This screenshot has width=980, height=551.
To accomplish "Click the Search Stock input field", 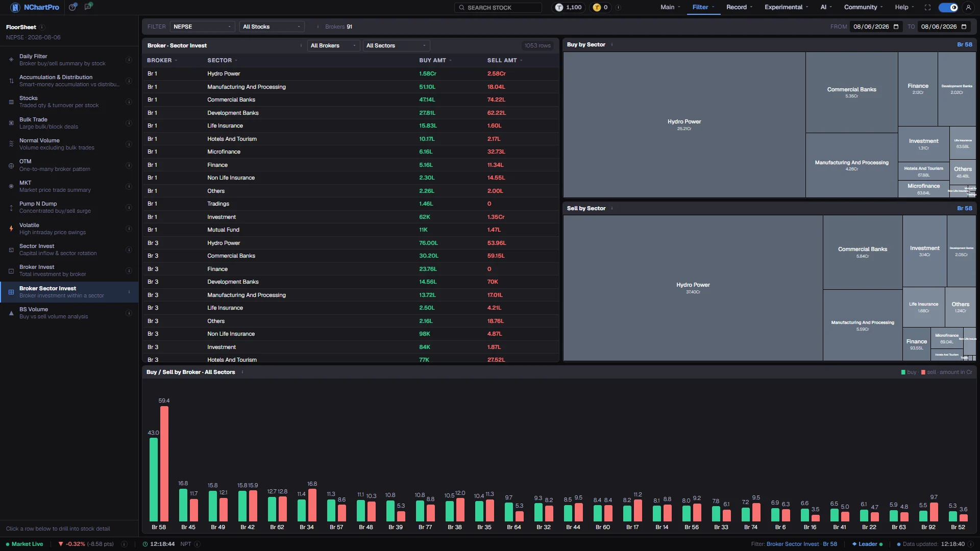I will (x=498, y=7).
